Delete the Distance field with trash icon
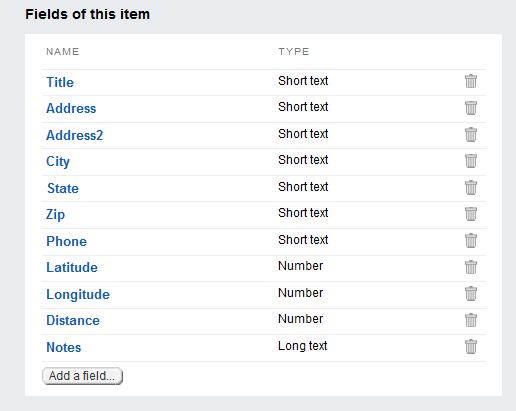The height and width of the screenshot is (411, 516). pos(471,320)
